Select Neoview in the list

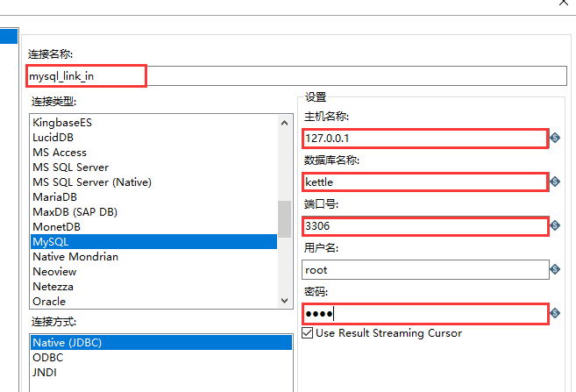pos(154,272)
